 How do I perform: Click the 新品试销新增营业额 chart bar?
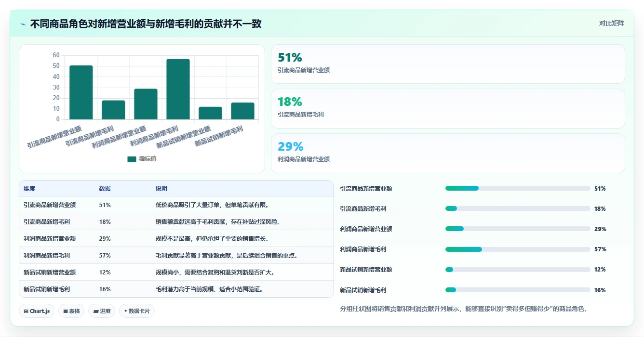click(x=210, y=113)
